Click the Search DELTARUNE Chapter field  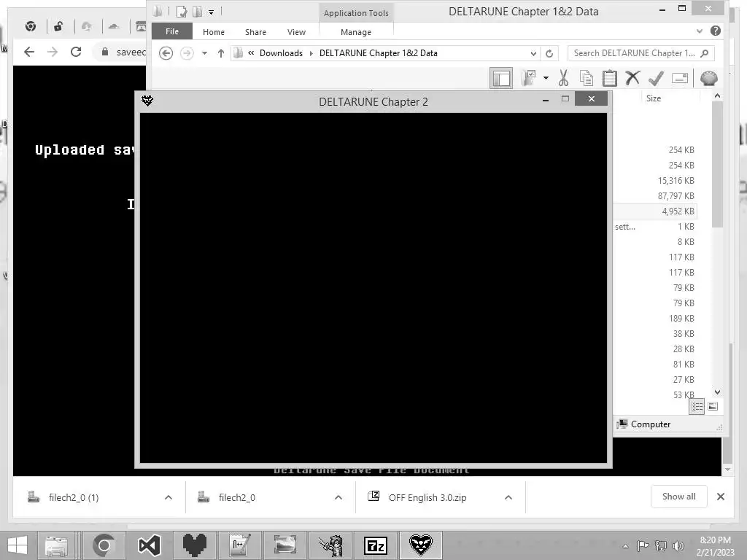pos(641,52)
